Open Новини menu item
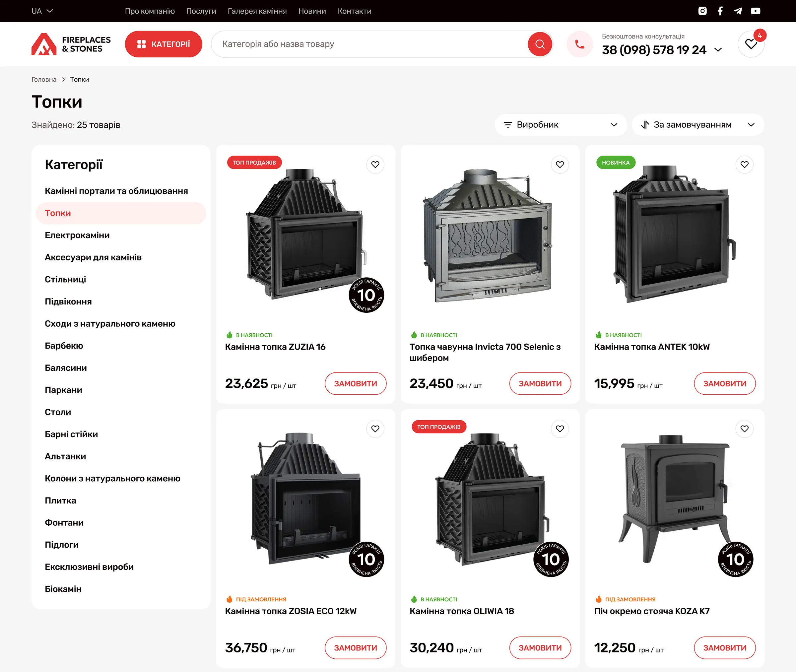The image size is (796, 672). pyautogui.click(x=312, y=11)
